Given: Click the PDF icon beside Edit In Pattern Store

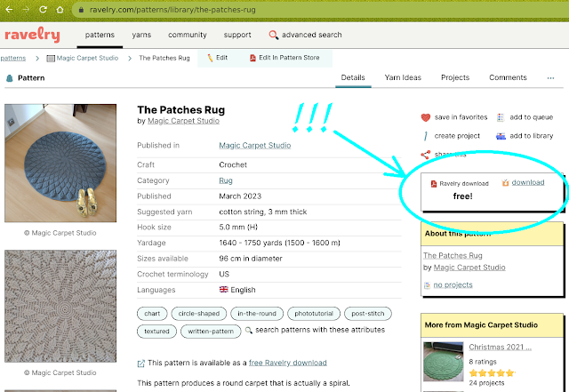Looking at the screenshot, I should 252,58.
